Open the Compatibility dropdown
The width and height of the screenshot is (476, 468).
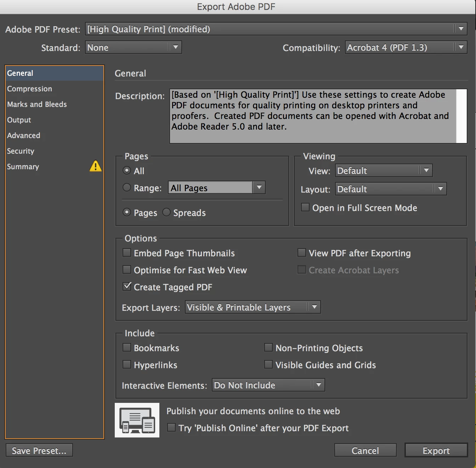coord(406,47)
